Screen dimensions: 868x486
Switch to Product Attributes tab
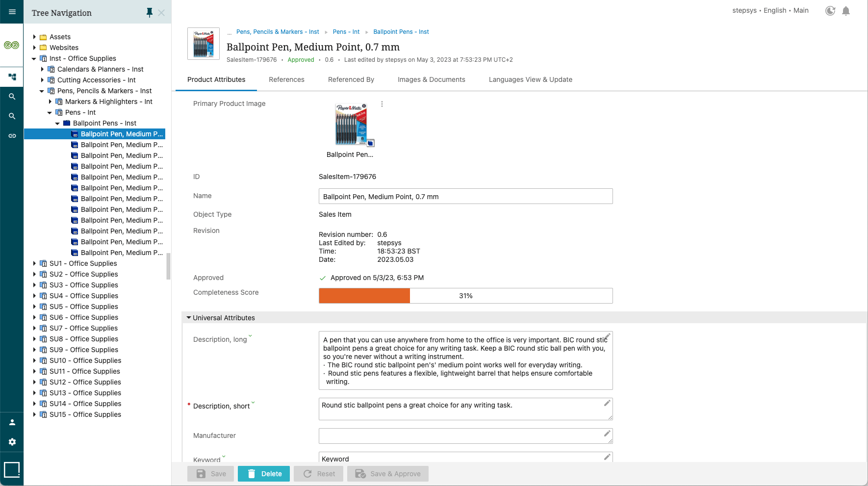point(216,79)
